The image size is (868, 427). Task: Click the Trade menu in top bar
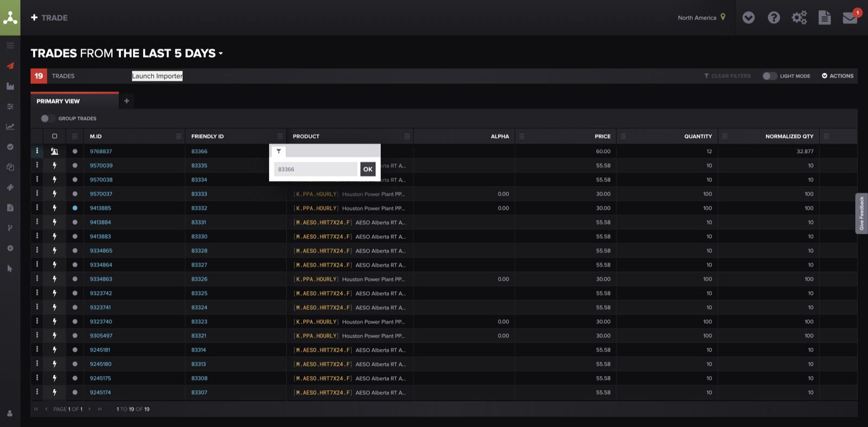click(x=49, y=18)
